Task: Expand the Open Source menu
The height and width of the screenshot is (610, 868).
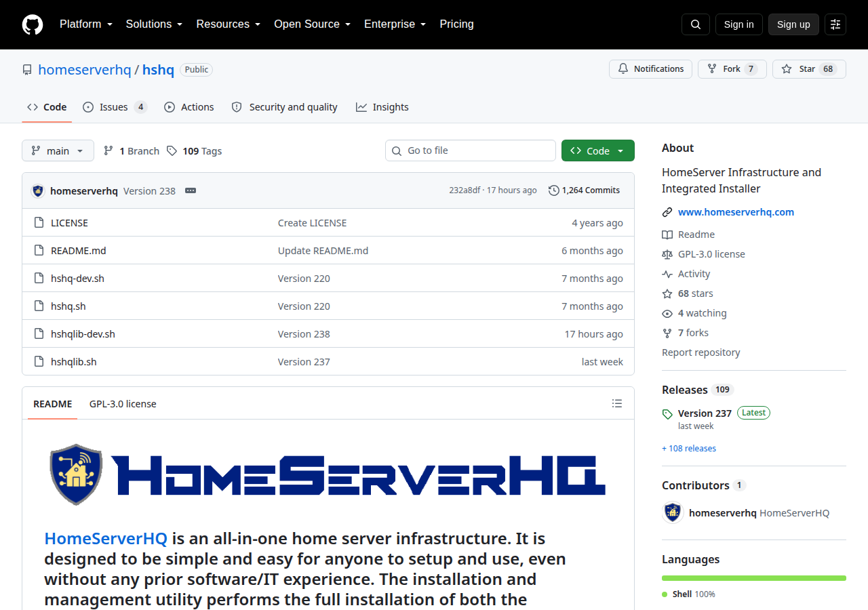Action: (x=312, y=24)
